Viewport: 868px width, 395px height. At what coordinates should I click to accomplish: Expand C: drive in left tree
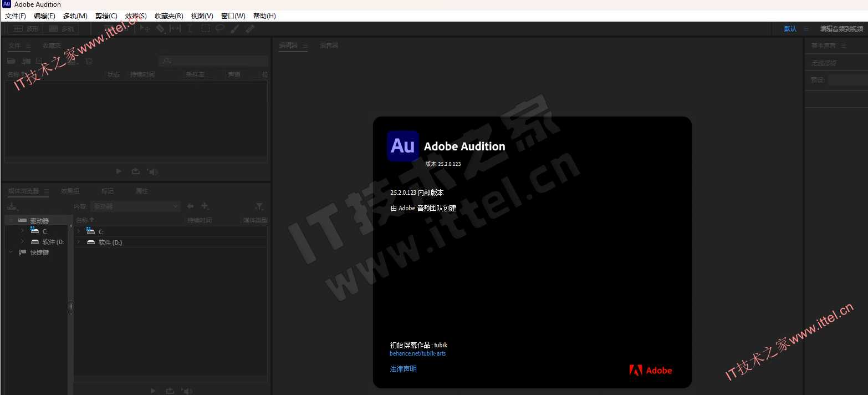[x=22, y=230]
